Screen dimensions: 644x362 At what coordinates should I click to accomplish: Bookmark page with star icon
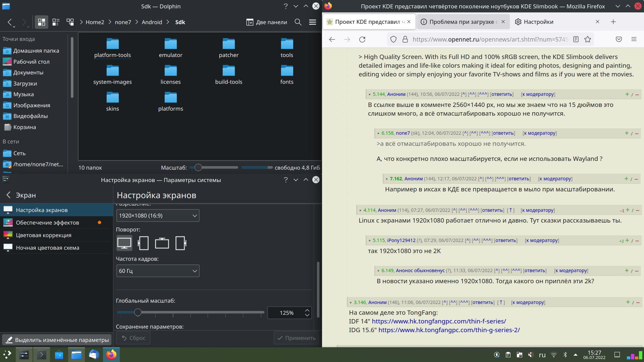588,40
